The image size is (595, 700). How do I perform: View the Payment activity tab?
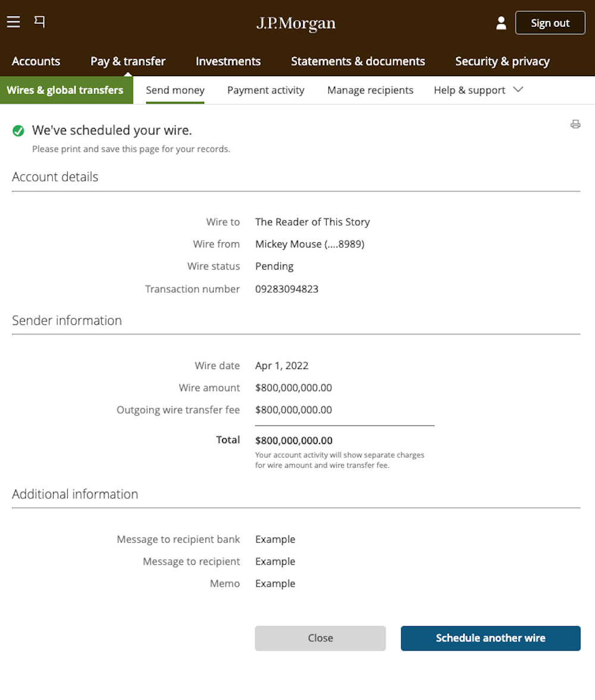(x=265, y=90)
